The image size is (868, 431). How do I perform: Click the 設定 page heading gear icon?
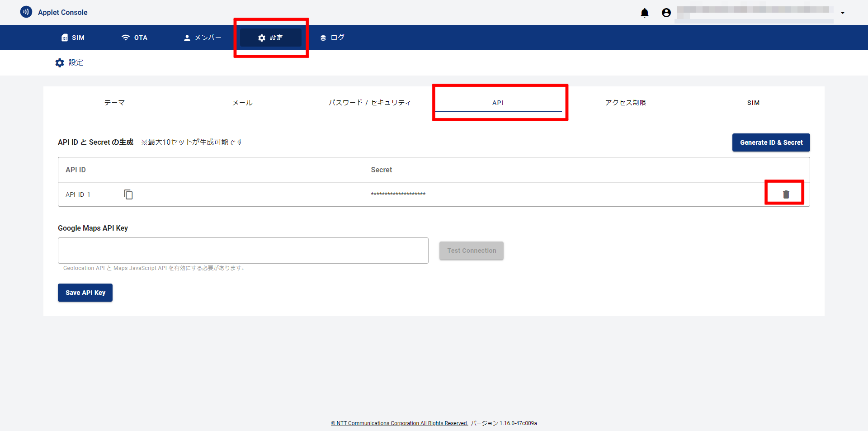coord(60,63)
